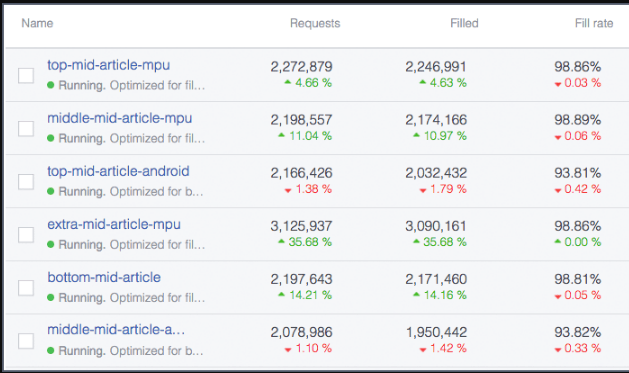The height and width of the screenshot is (373, 629).
Task: Tick the checkbox for middle-mid-article-mpu
Action: pos(26,129)
